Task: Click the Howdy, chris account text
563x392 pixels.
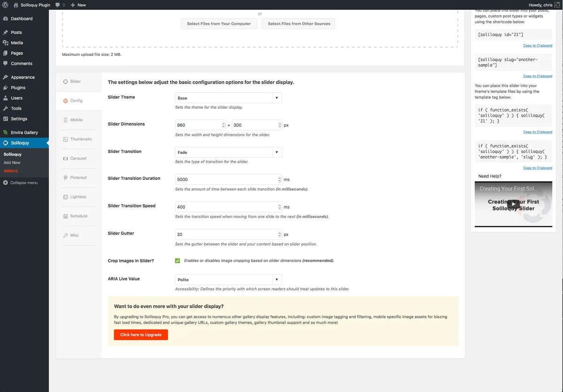Action: tap(540, 5)
